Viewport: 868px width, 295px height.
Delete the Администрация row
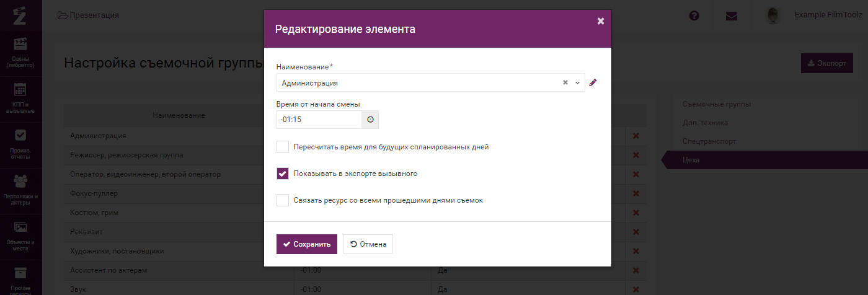point(635,136)
